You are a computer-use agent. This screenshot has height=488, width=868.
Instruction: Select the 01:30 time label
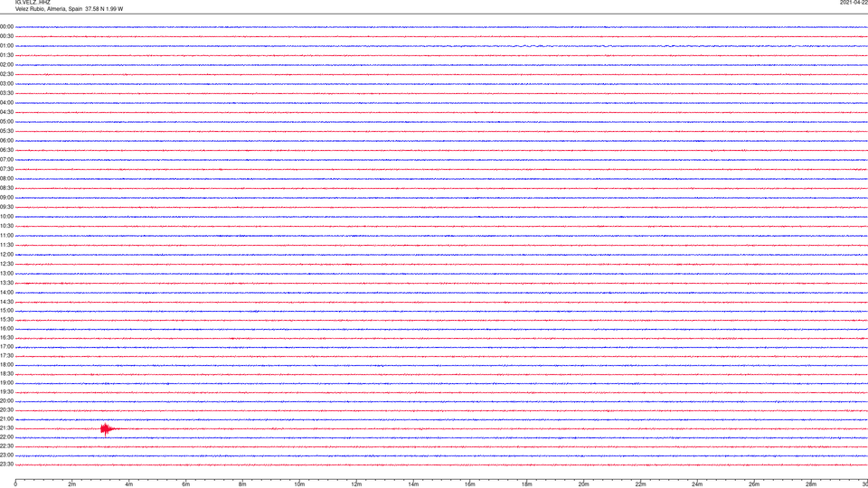[6, 55]
